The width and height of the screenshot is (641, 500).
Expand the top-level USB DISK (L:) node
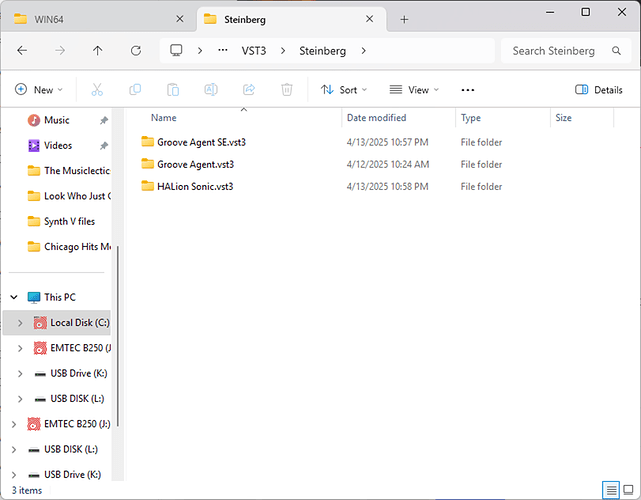tap(14, 450)
